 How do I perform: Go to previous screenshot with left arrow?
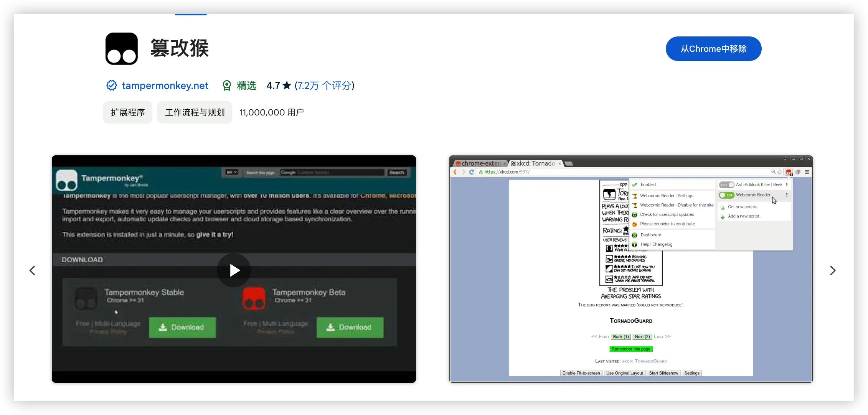(33, 270)
